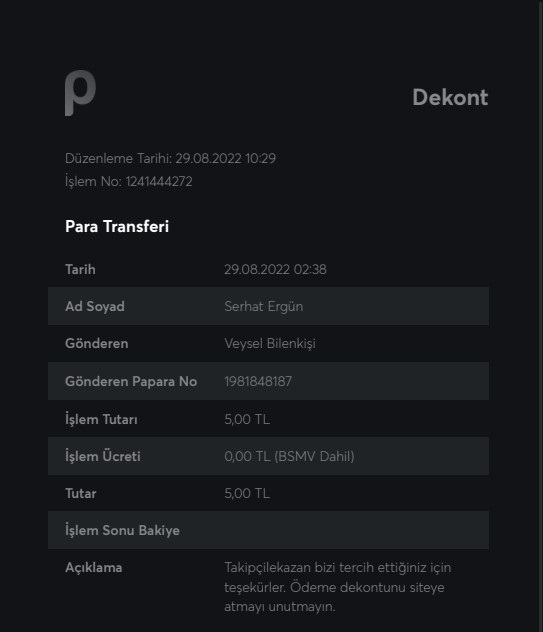The image size is (543, 632).
Task: Click the Papara logo icon
Action: tap(81, 93)
